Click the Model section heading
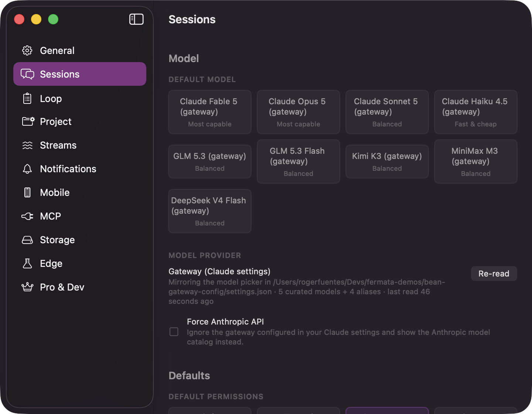 [x=184, y=58]
